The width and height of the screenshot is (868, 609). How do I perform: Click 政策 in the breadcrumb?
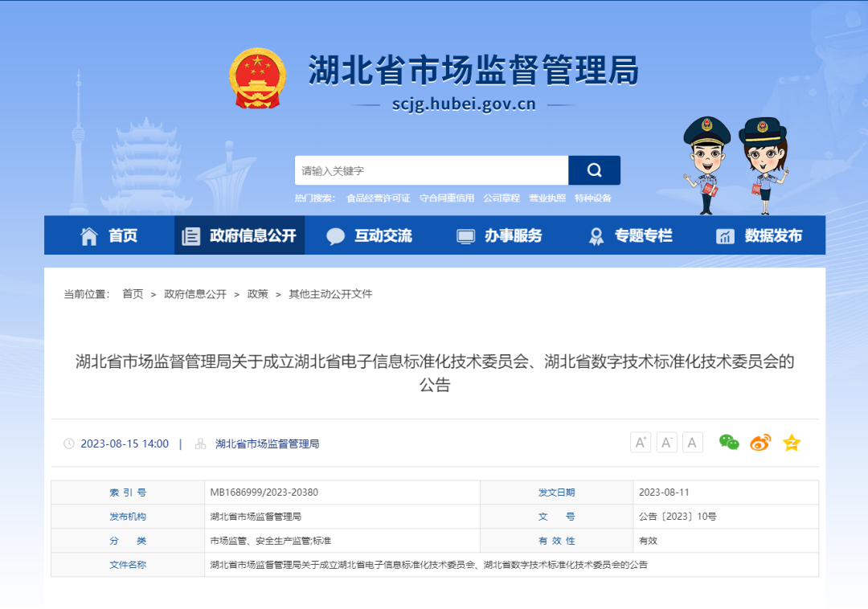(258, 294)
